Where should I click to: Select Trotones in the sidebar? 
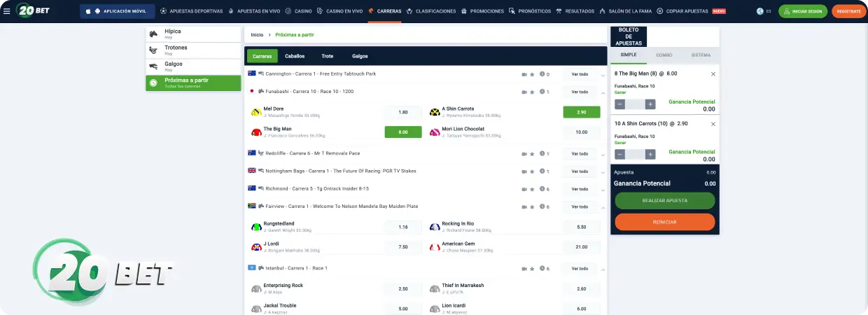[193, 50]
